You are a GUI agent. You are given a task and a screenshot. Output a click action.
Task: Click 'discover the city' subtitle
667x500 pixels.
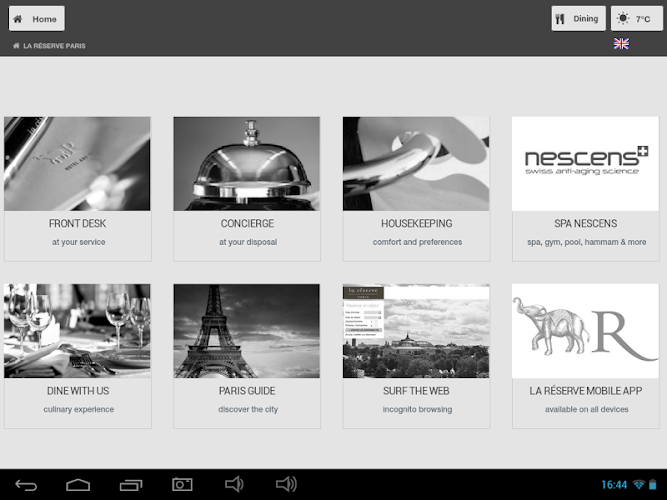[248, 409]
